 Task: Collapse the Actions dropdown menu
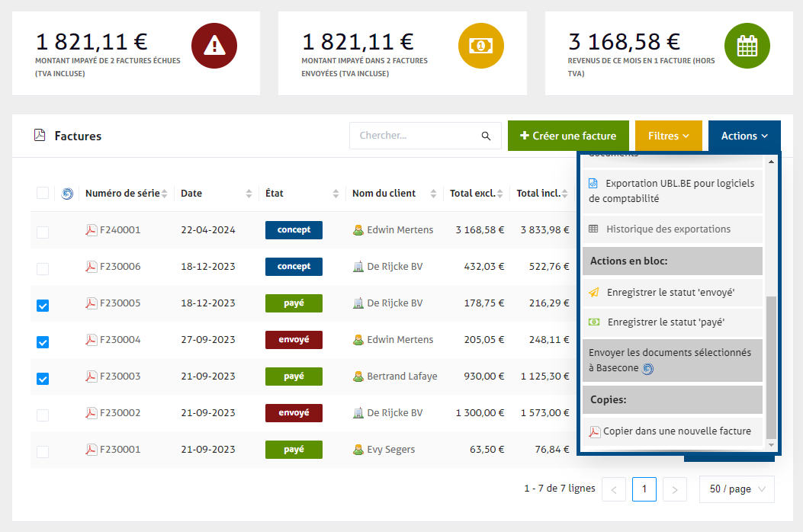tap(744, 136)
